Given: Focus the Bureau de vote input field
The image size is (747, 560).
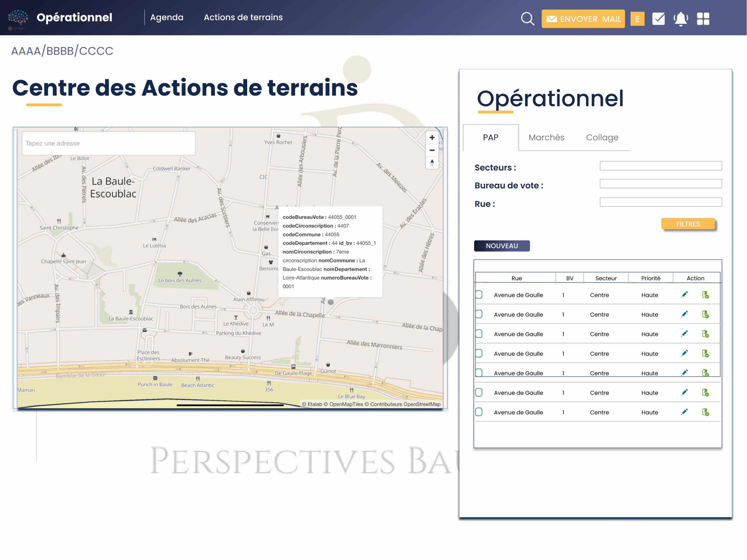Looking at the screenshot, I should (x=661, y=184).
